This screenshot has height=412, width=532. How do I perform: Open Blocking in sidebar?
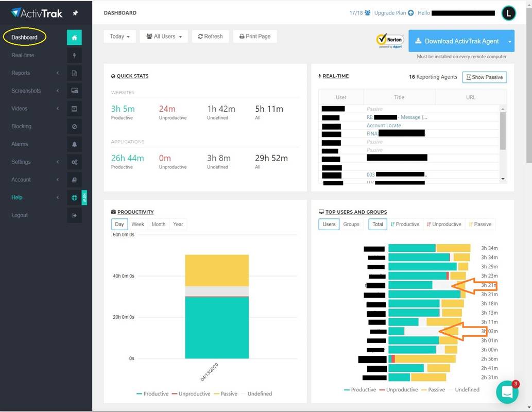click(x=22, y=126)
